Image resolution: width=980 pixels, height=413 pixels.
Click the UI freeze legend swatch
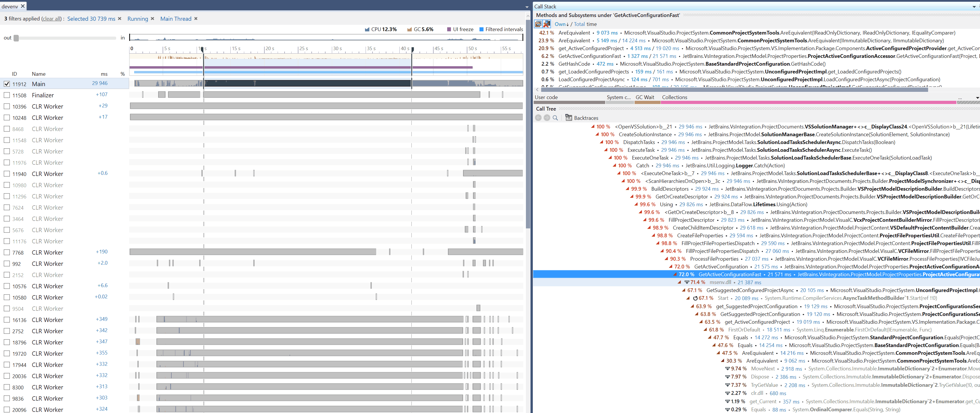pos(449,29)
